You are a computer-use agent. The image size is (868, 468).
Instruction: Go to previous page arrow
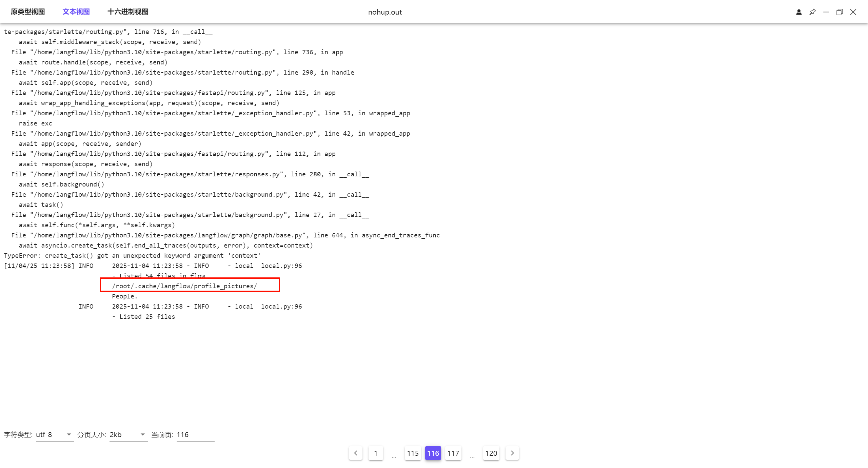point(355,453)
